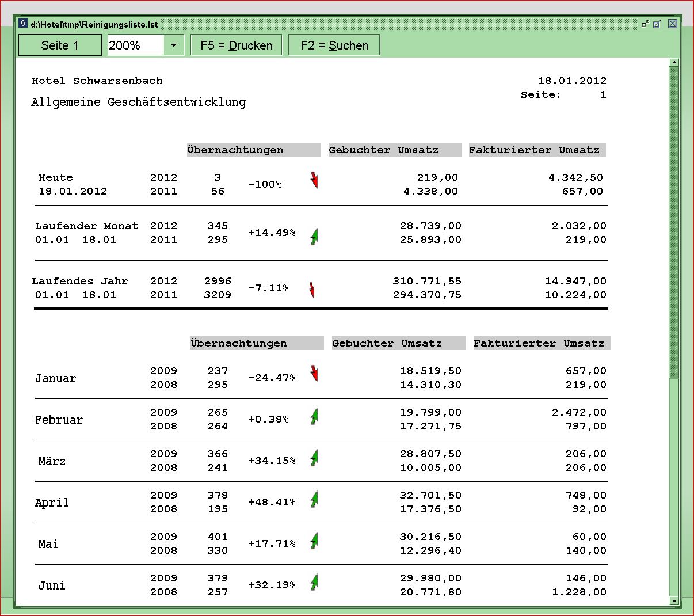Click the vertical scrollbar up arrow
This screenshot has width=694, height=616.
674,62
